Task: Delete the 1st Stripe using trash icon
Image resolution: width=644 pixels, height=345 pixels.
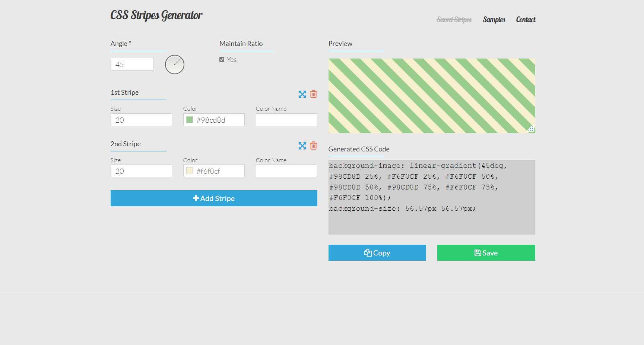Action: pos(313,94)
